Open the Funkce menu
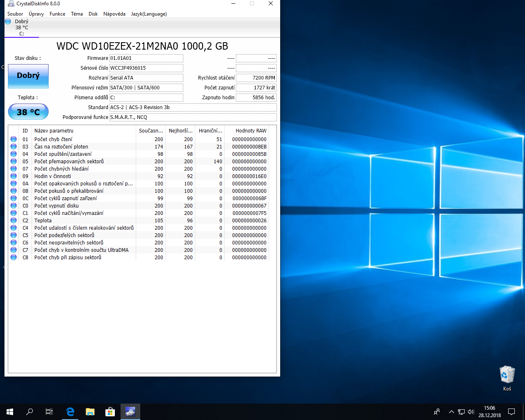 (x=57, y=14)
